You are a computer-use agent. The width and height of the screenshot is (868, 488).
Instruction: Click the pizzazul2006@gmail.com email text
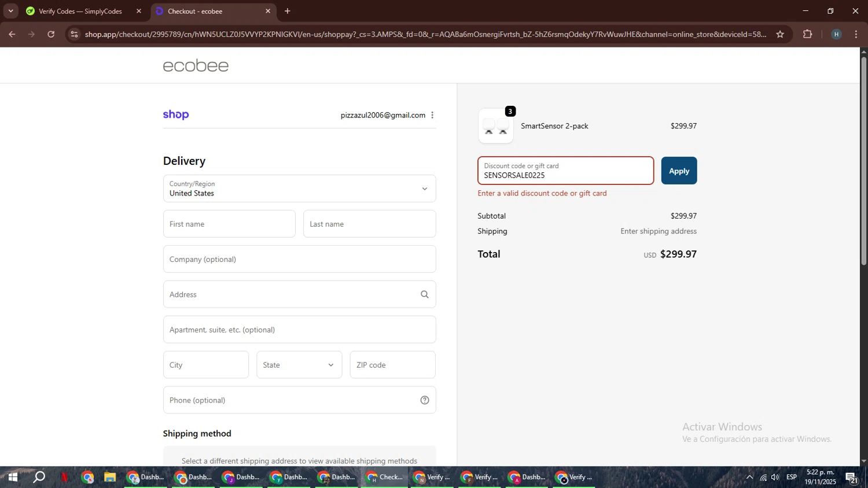[x=382, y=115]
